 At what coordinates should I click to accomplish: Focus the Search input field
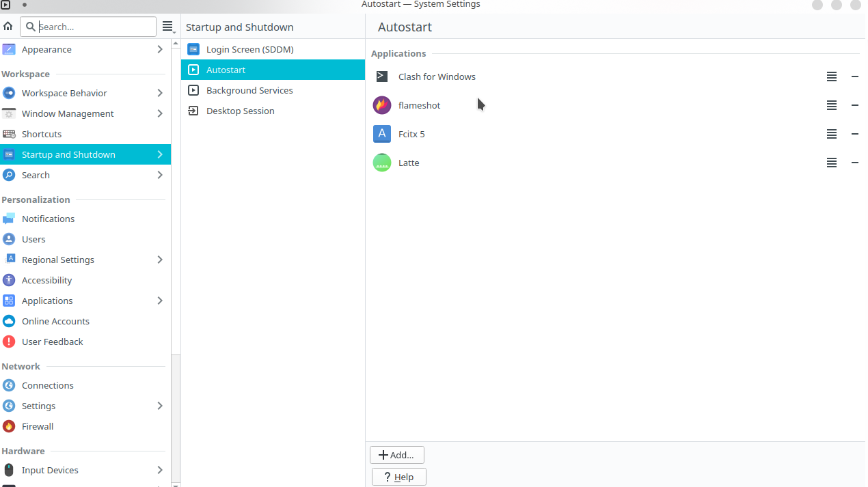[x=96, y=27]
